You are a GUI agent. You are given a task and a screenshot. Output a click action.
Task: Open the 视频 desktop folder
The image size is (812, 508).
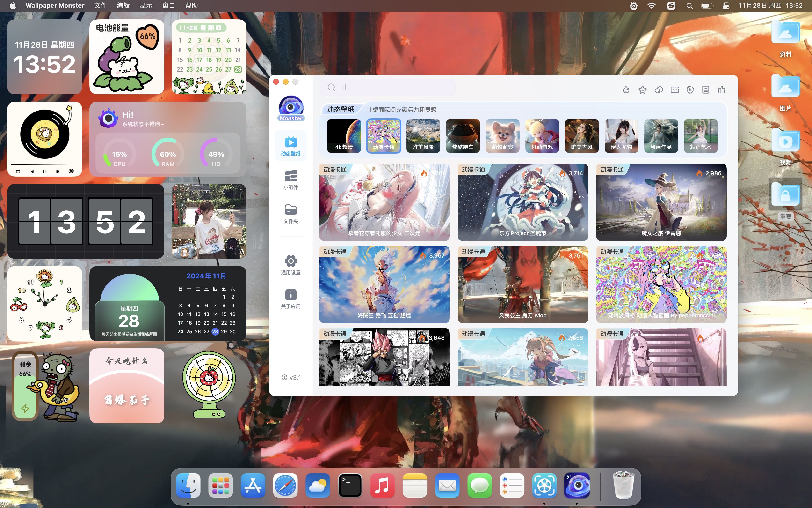[x=785, y=147]
